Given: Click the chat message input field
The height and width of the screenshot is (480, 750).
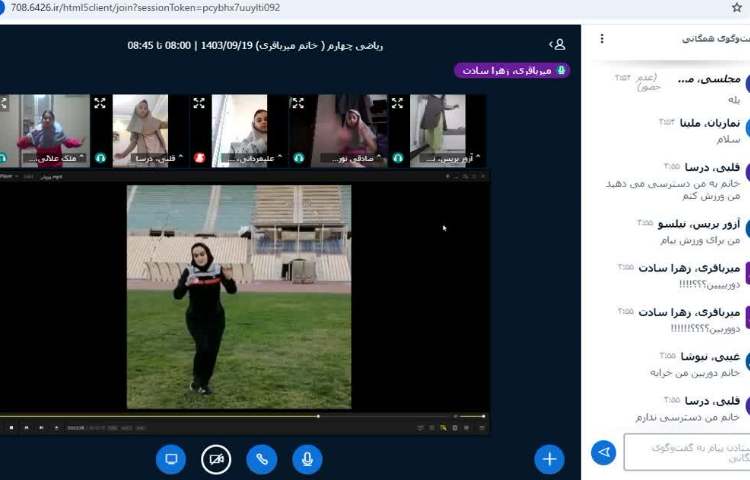Looking at the screenshot, I should (x=687, y=452).
